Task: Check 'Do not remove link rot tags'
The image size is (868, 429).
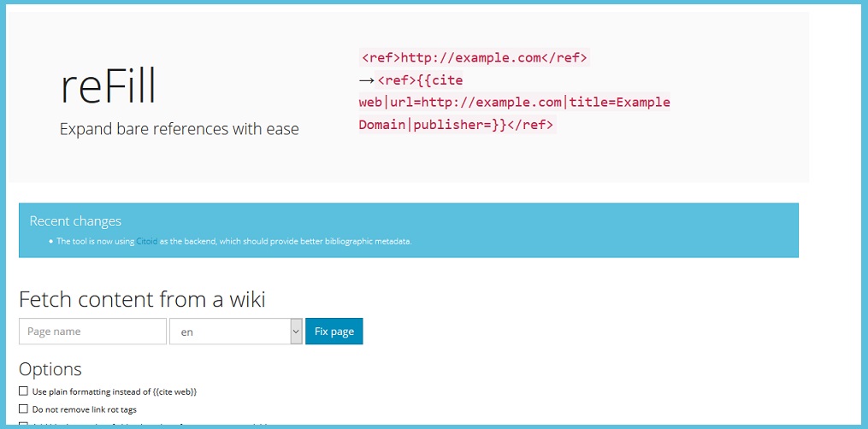Action: click(x=23, y=409)
